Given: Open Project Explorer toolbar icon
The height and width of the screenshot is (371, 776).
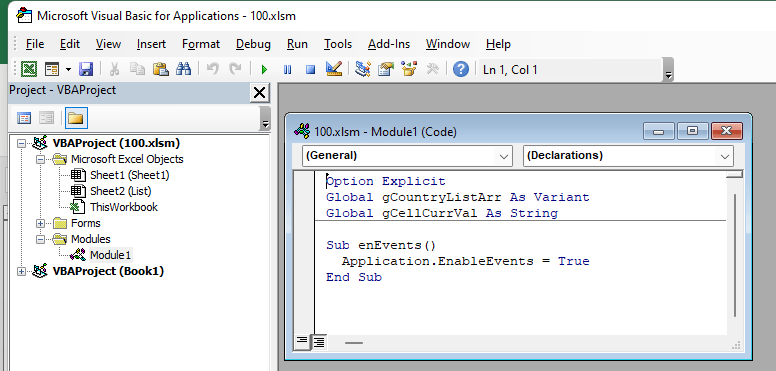Looking at the screenshot, I should (x=363, y=69).
